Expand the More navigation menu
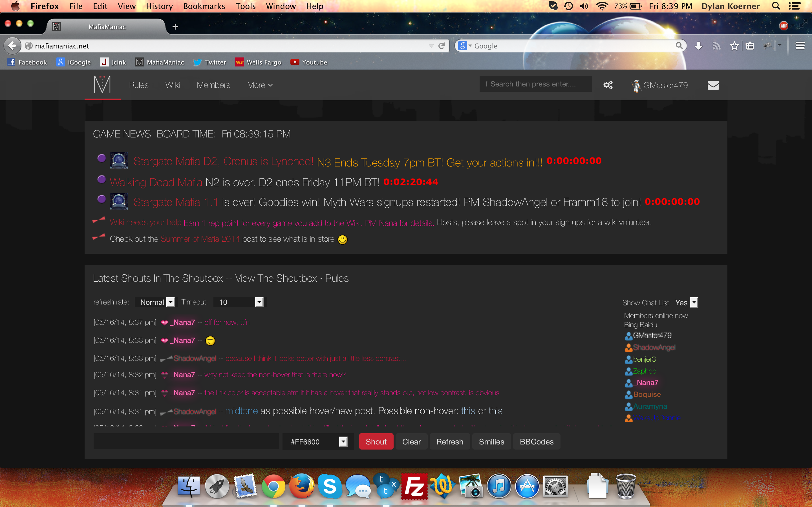The width and height of the screenshot is (812, 507). (x=260, y=85)
